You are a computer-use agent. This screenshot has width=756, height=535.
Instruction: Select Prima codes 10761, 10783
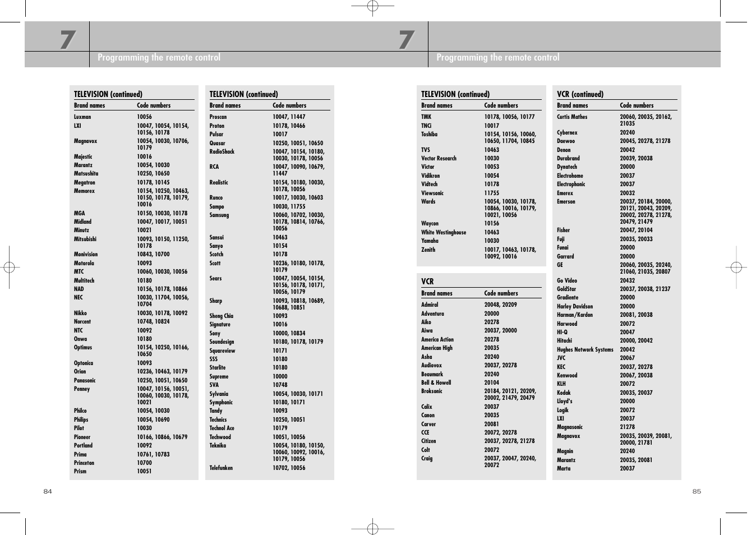pyautogui.click(x=153, y=455)
